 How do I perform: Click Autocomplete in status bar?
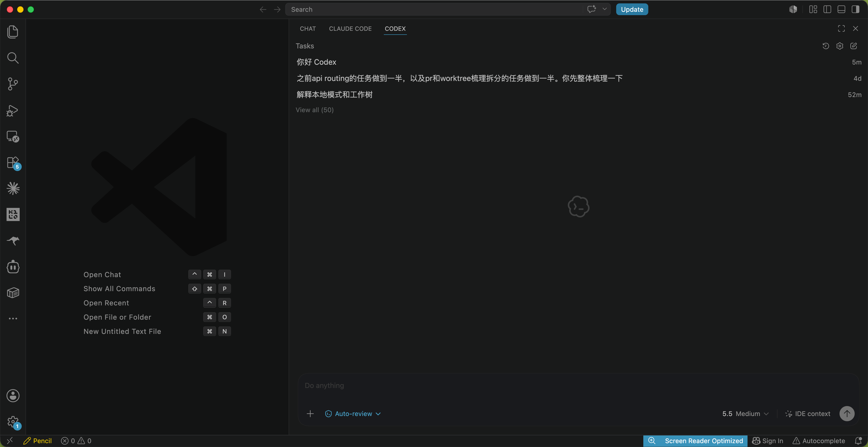coord(819,441)
